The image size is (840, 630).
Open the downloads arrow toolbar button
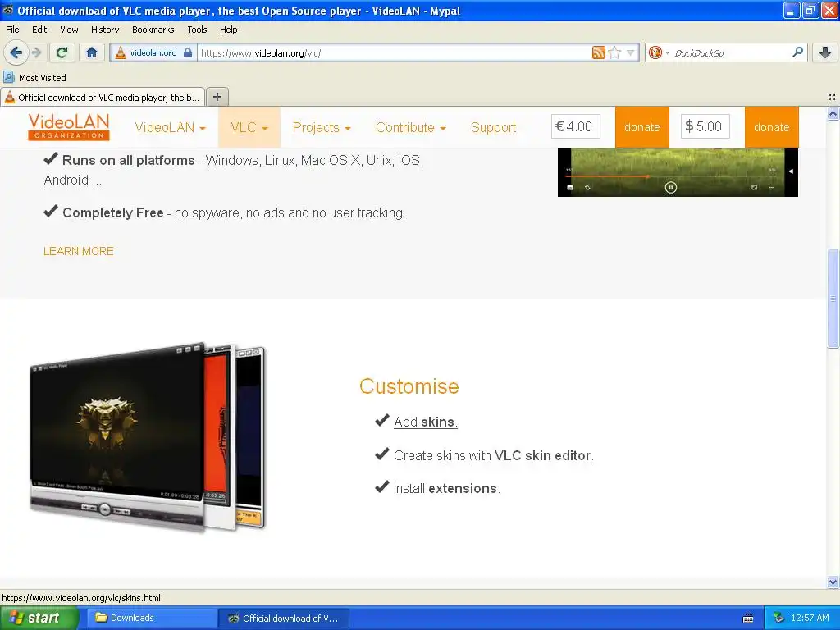pyautogui.click(x=825, y=52)
